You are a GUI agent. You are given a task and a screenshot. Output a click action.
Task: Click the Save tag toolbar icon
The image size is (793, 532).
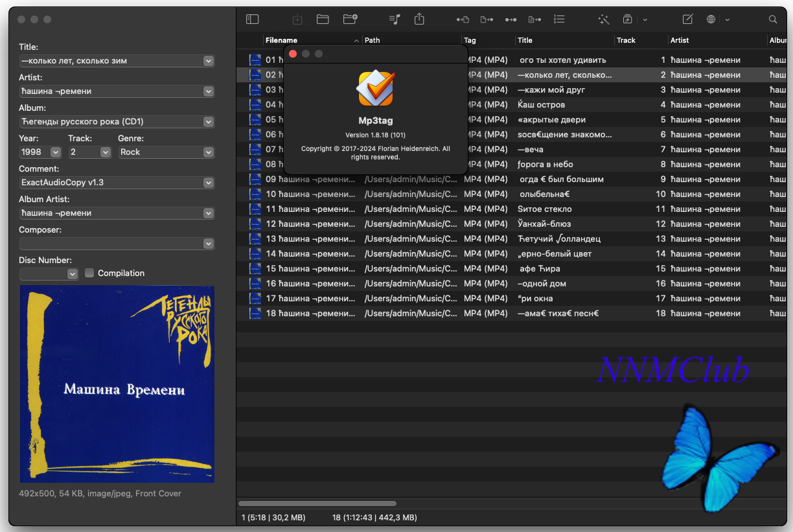(x=297, y=19)
